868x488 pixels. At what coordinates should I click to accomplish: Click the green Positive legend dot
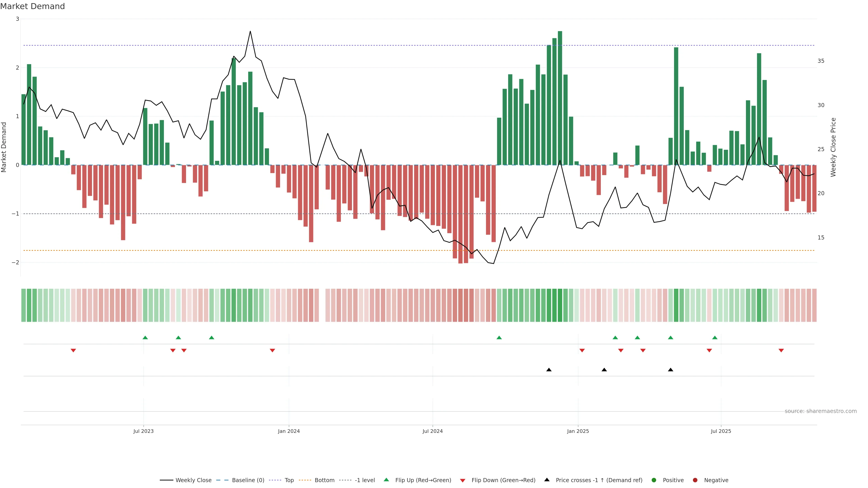[x=654, y=480]
